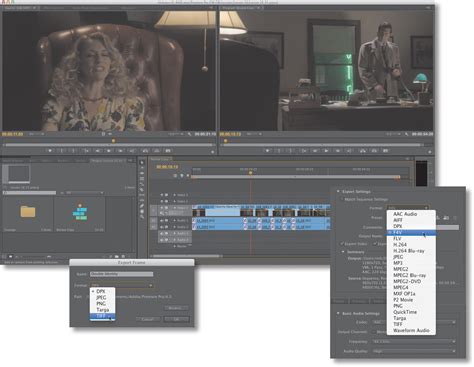Select the Selection tool in Tools panel
This screenshot has width=474, height=367.
[142, 163]
